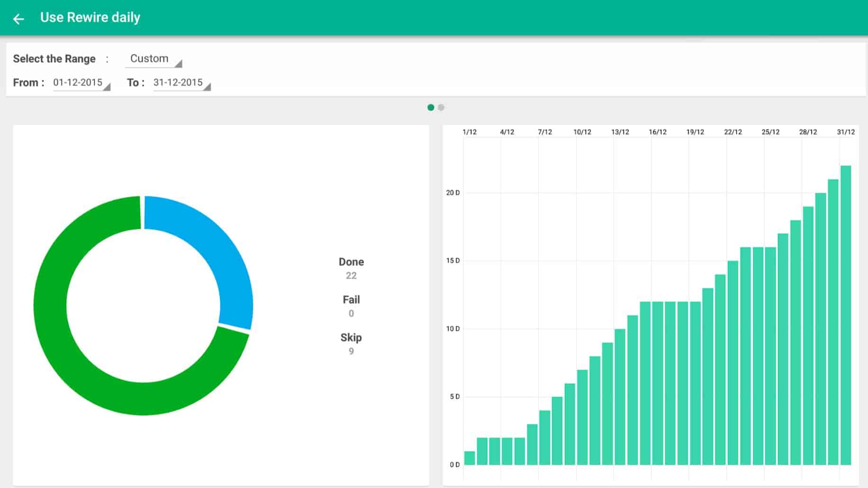Click the Done count value 22
Viewport: 868px width, 488px height.
coord(351,275)
